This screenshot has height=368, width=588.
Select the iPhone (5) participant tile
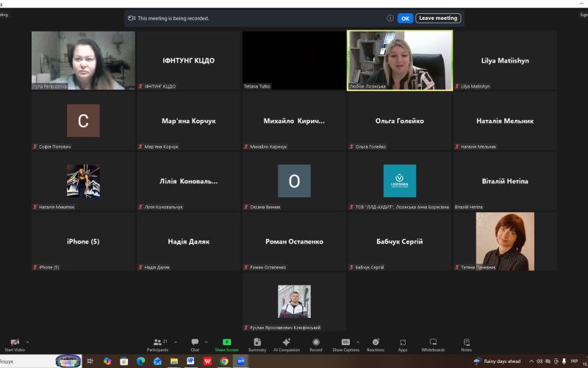click(x=83, y=241)
